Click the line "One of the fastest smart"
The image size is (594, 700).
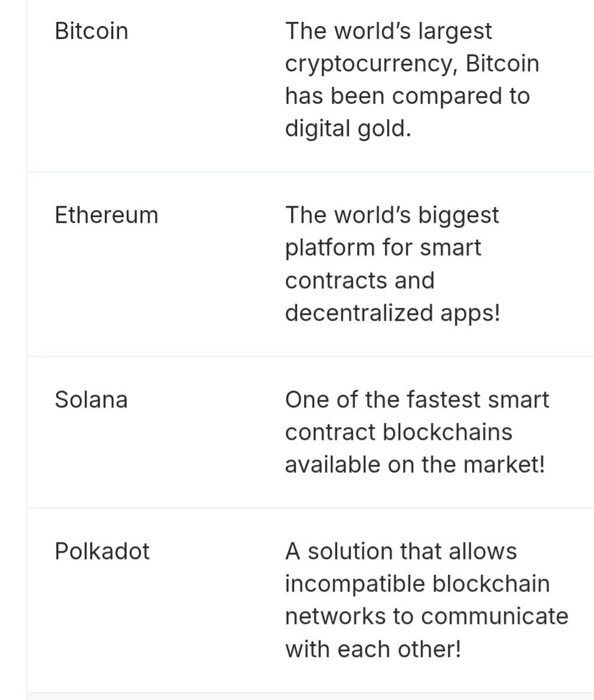(417, 400)
